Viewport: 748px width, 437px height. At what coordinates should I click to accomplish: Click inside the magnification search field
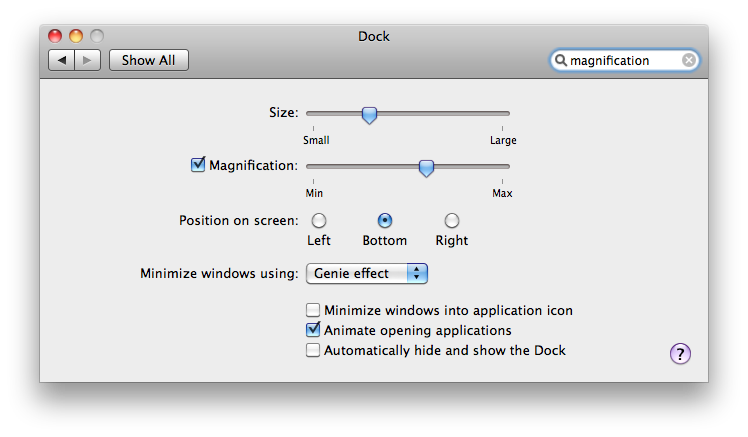pyautogui.click(x=624, y=60)
